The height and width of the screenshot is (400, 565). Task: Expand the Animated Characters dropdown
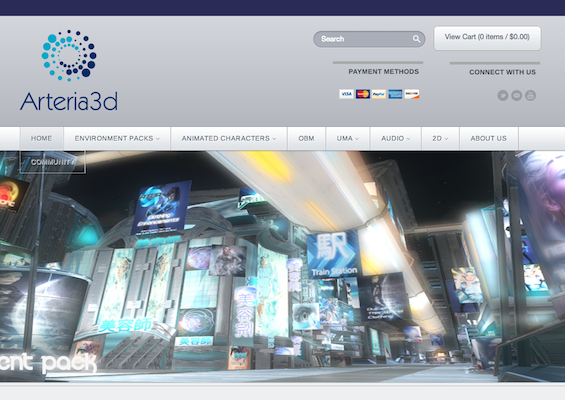(229, 138)
